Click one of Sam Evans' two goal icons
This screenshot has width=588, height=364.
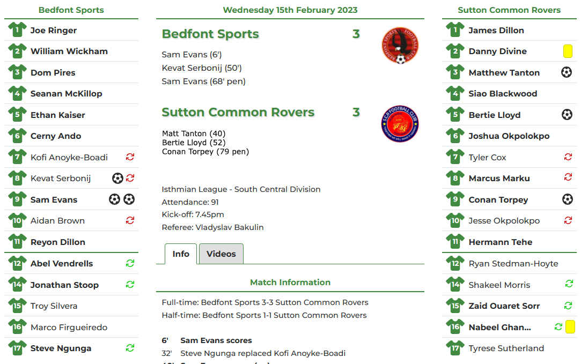pyautogui.click(x=114, y=199)
